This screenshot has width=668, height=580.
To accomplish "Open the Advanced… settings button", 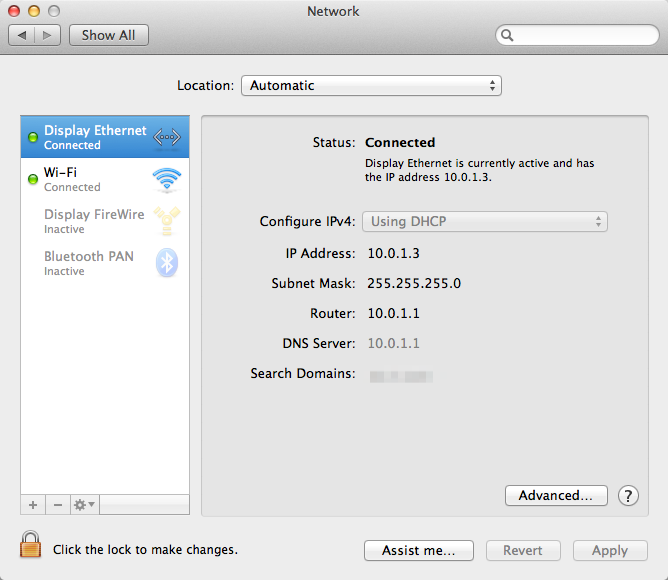I will [556, 496].
